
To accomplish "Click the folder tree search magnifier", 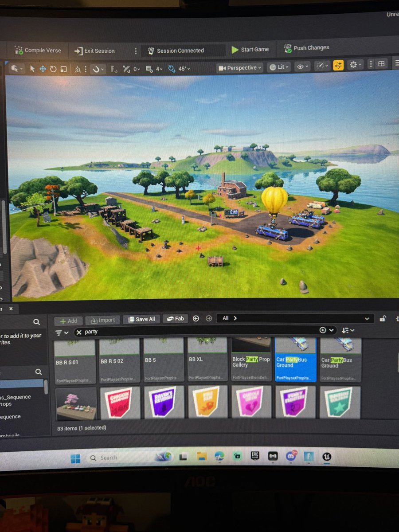I will (39, 372).
